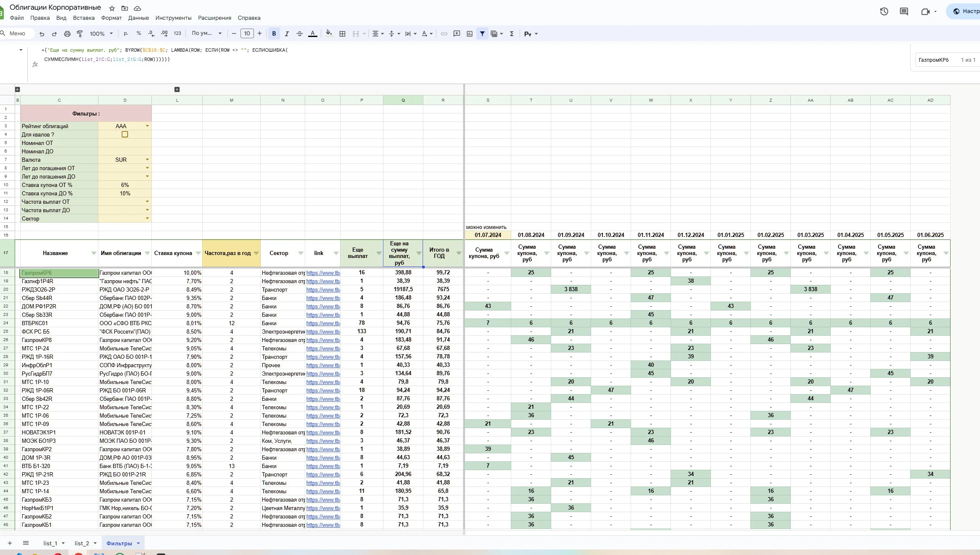Toggle italic formatting
Viewport: 980px width, 555px height.
(x=287, y=34)
